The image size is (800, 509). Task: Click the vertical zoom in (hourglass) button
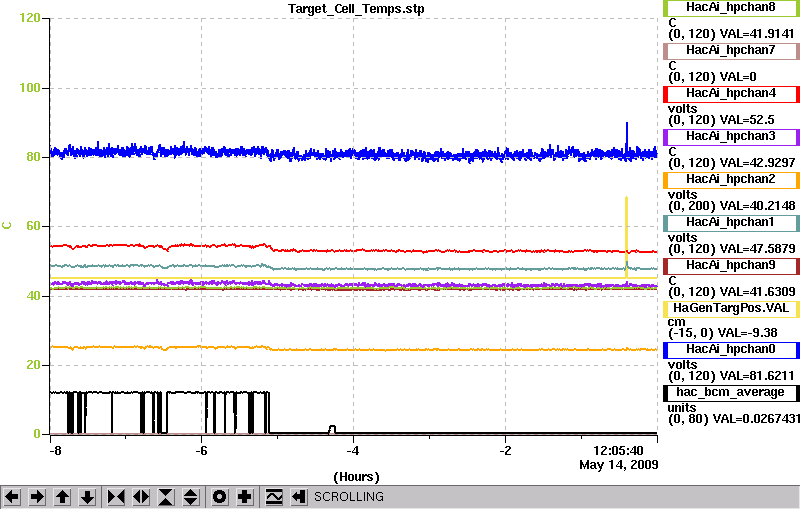click(x=166, y=496)
